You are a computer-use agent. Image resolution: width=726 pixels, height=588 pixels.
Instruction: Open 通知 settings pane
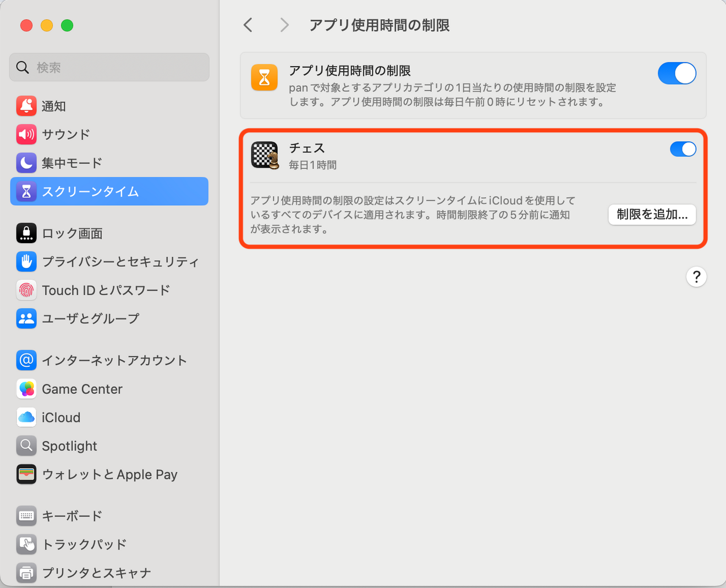(x=54, y=106)
